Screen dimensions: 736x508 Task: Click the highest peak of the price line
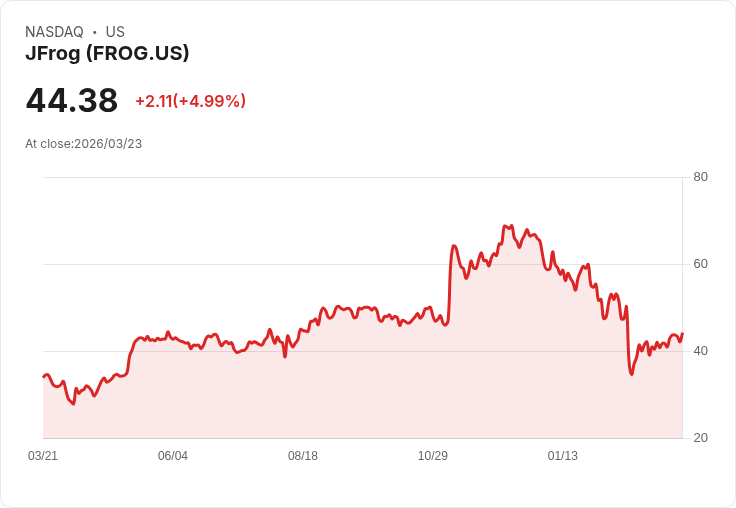pos(510,226)
